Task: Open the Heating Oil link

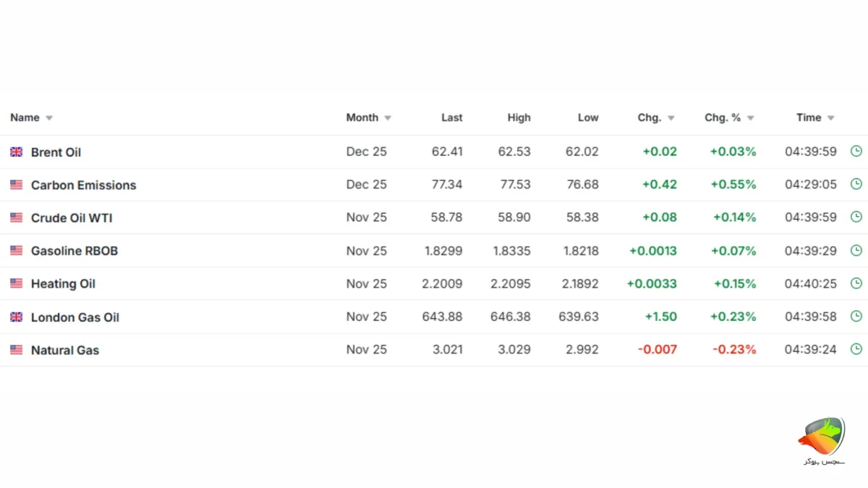Action: tap(63, 283)
